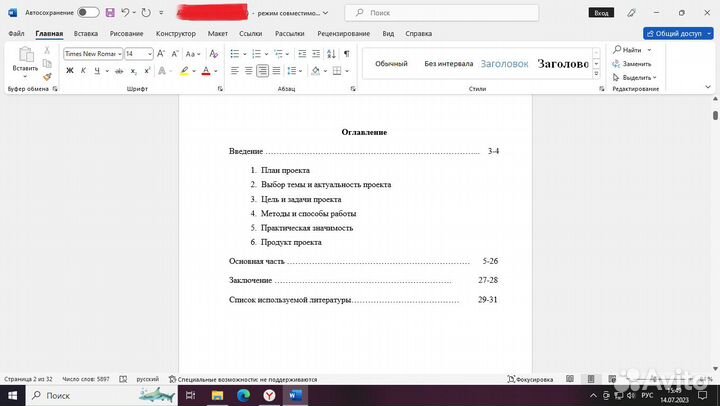Screen dimensions: 720x406
Task: Open font name dropdown Times New Roman
Action: click(x=119, y=54)
